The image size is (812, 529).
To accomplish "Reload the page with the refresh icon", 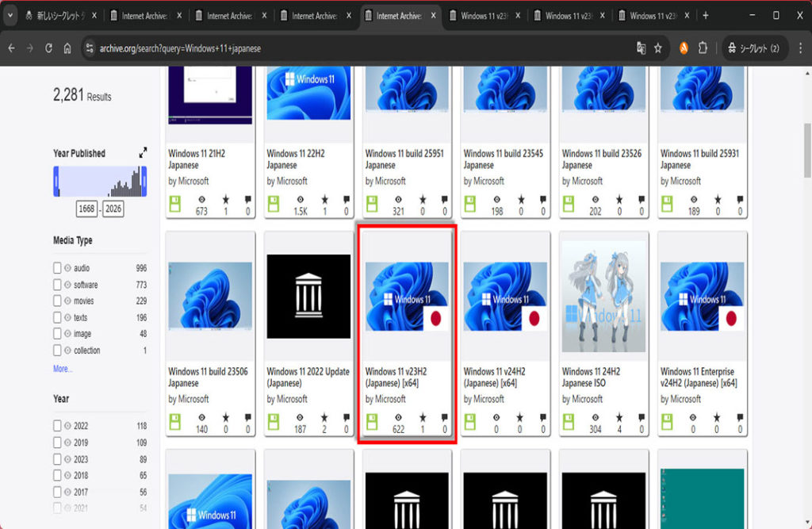I will pos(49,48).
